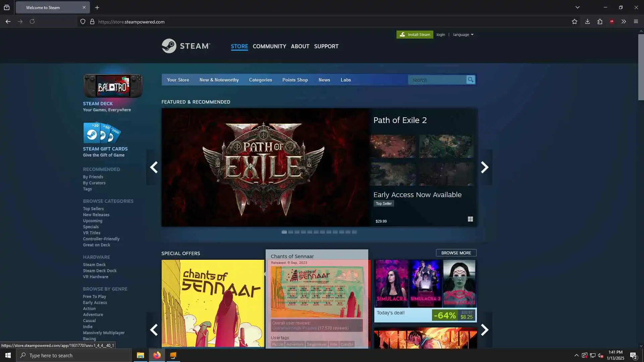Image resolution: width=644 pixels, height=362 pixels.
Task: Open Firefox hamburger application menu
Action: (x=636, y=22)
